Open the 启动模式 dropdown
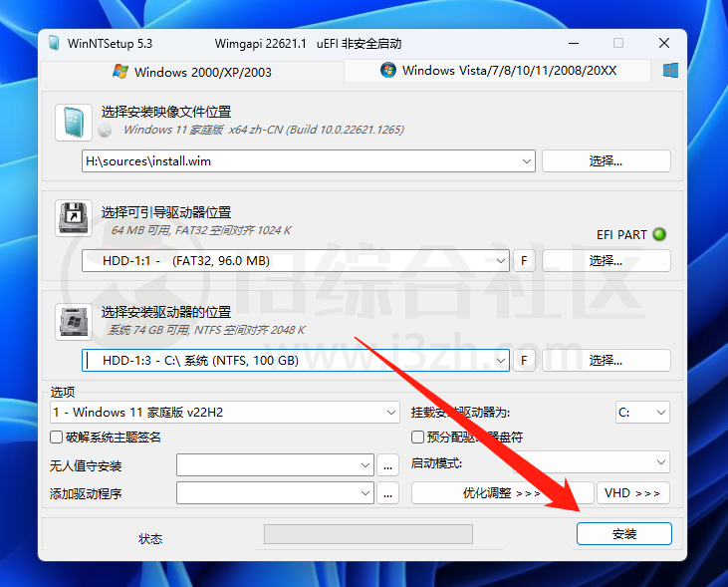This screenshot has width=728, height=587. tap(591, 462)
